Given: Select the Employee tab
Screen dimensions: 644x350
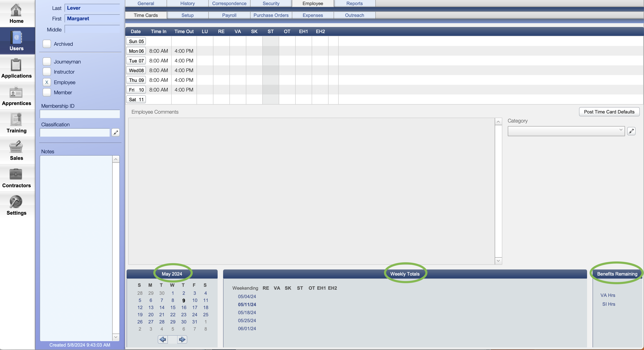Looking at the screenshot, I should 313,4.
